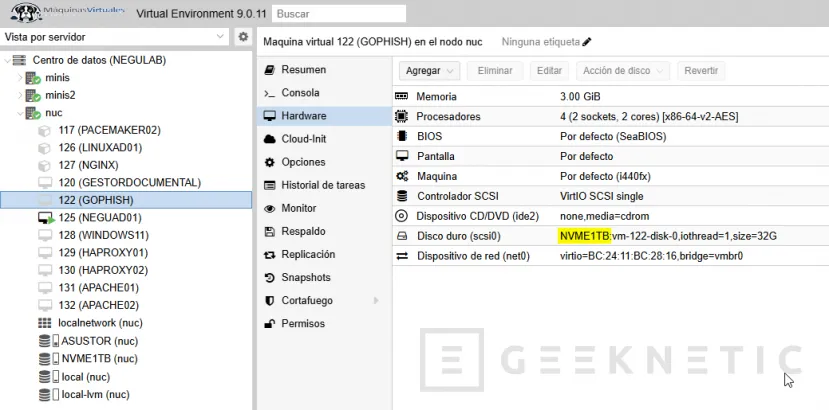Image resolution: width=829 pixels, height=410 pixels.
Task: Click the Disco duro drive icon
Action: tap(402, 236)
